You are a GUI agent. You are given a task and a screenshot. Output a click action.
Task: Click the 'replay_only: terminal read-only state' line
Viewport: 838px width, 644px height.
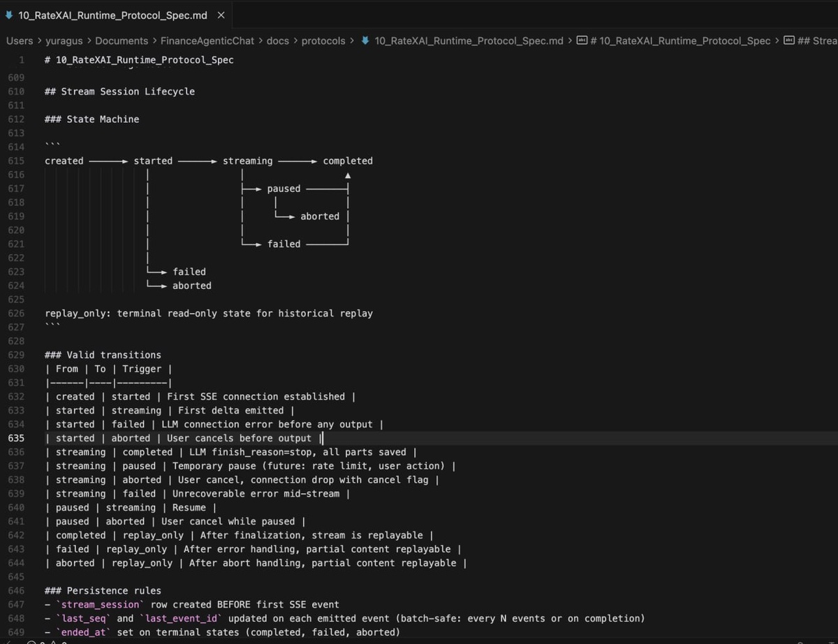coord(209,314)
